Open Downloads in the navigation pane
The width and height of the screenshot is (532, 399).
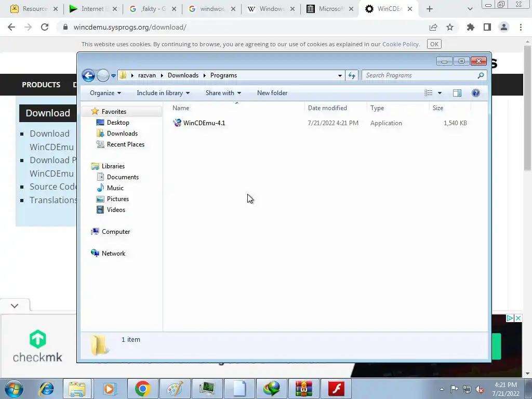tap(122, 134)
